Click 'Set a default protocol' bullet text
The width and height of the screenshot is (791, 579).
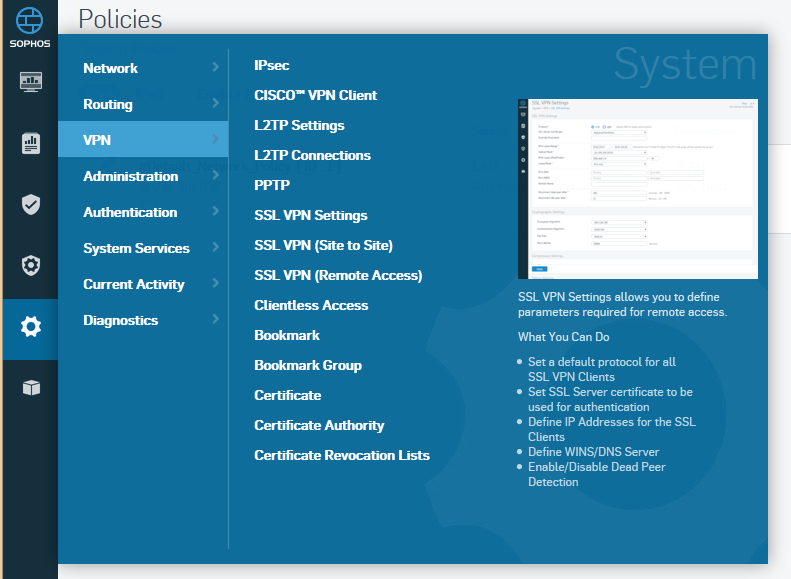602,369
